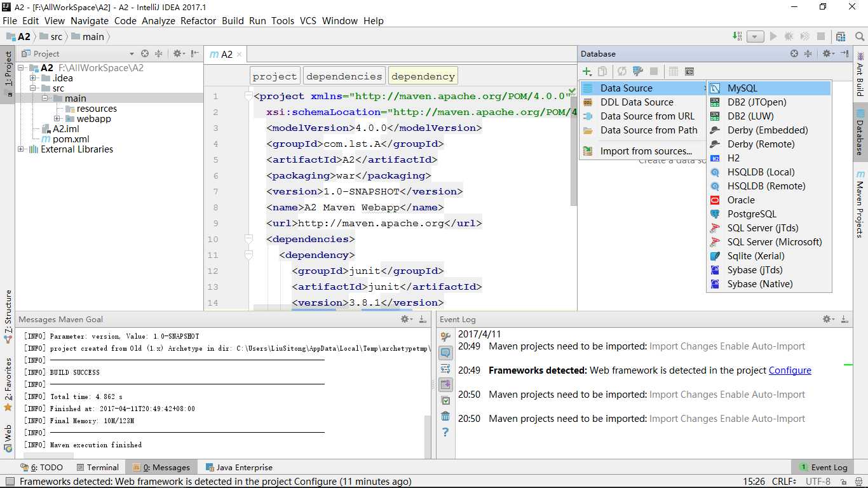868x488 pixels.
Task: Click the trash Clear All icon in Event Log
Action: pyautogui.click(x=445, y=416)
